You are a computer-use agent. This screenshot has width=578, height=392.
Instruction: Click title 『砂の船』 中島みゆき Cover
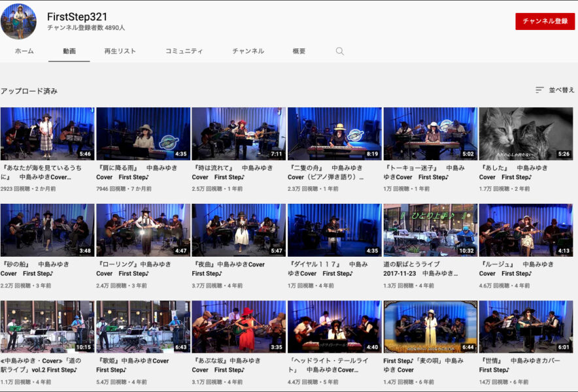[35, 269]
